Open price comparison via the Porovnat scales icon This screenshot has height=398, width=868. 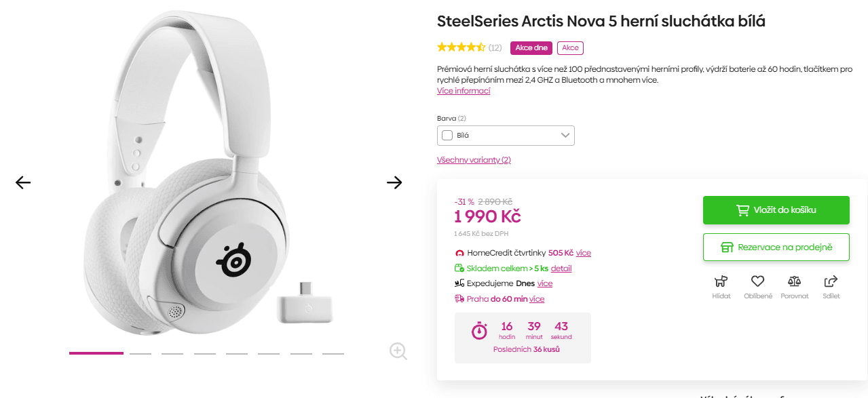(794, 281)
